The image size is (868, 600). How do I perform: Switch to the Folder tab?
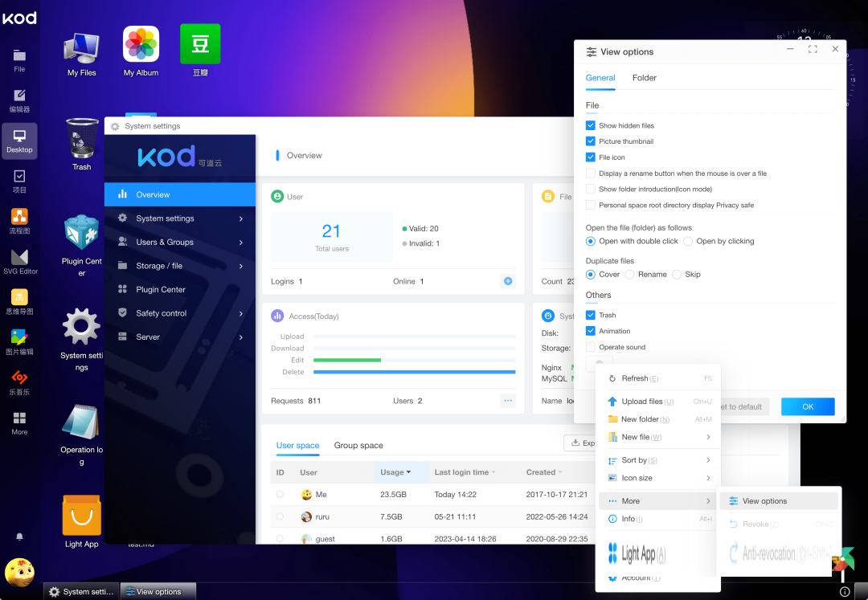645,78
